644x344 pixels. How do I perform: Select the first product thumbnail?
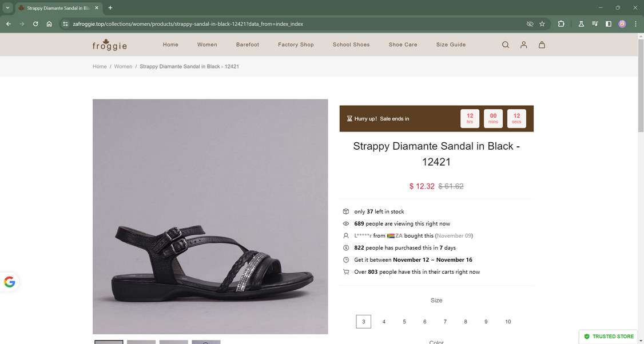(108, 342)
